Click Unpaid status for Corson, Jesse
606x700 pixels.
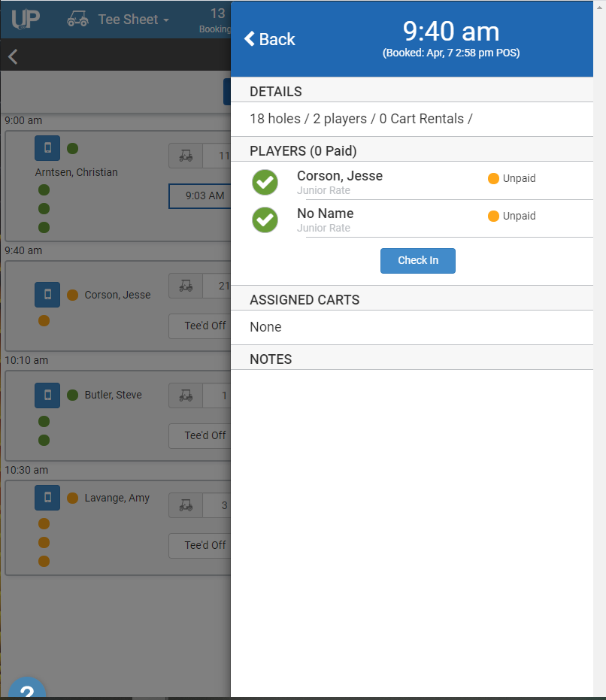click(x=512, y=179)
